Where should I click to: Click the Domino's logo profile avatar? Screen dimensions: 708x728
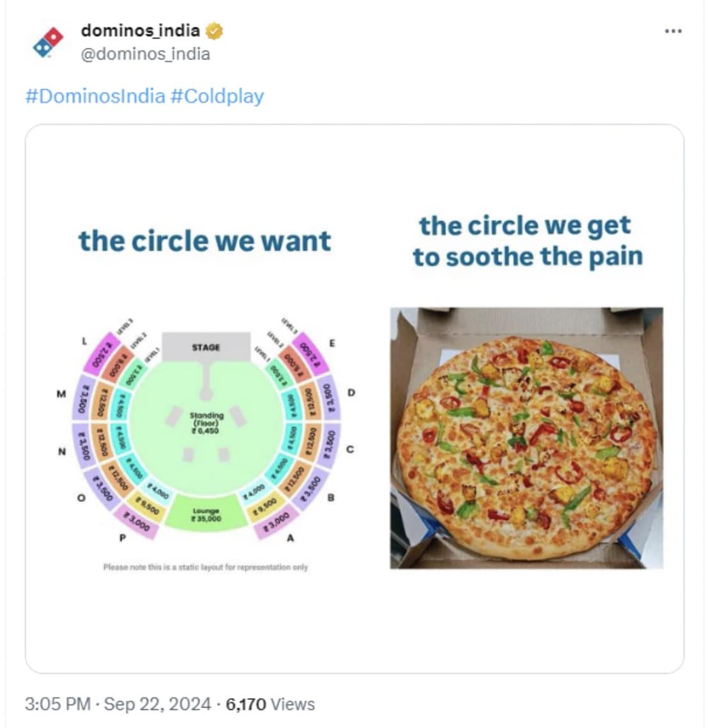[49, 42]
